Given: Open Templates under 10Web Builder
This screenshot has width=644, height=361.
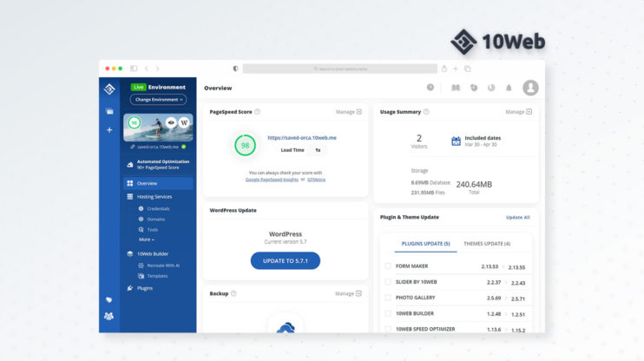Looking at the screenshot, I should [x=157, y=276].
